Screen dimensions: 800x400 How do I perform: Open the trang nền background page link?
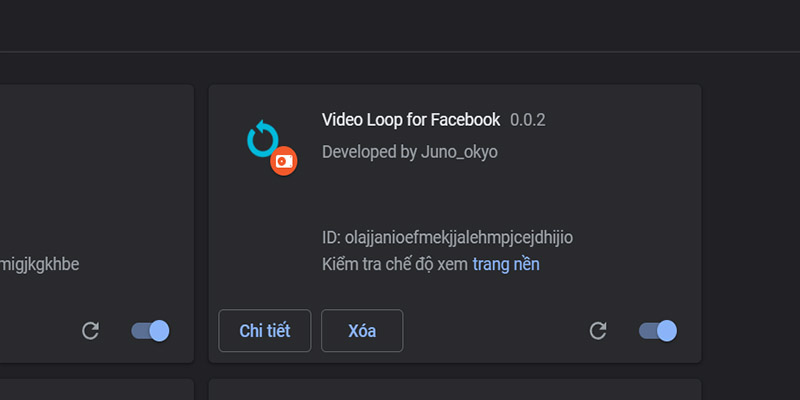(506, 264)
